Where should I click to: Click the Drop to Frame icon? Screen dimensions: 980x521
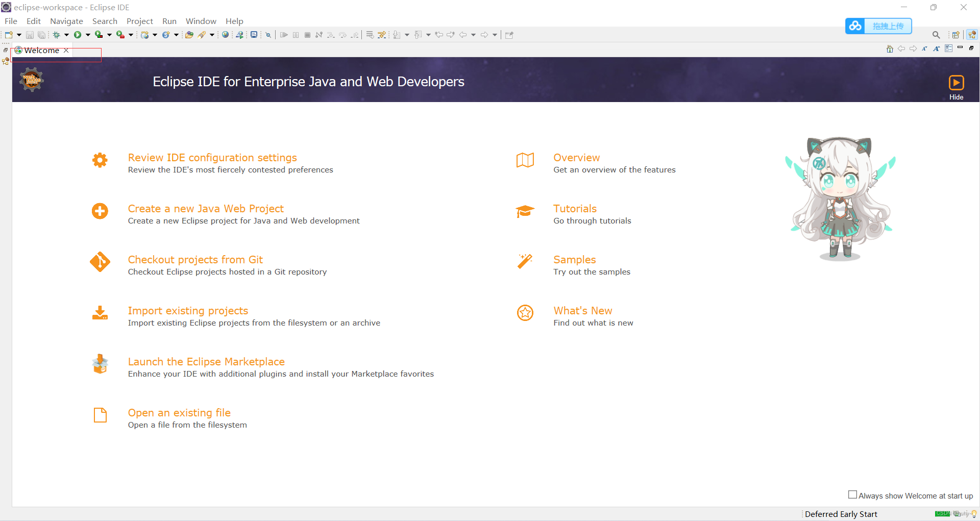coord(370,35)
